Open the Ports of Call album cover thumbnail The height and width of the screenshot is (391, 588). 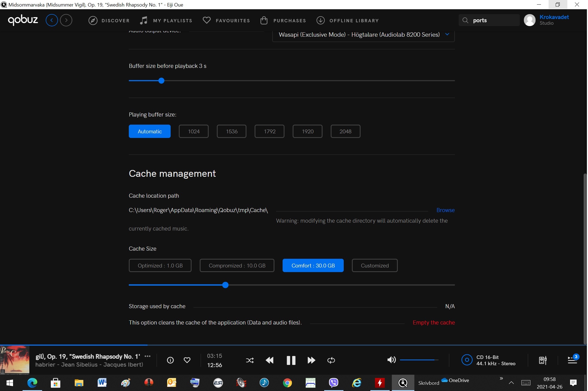coord(15,360)
